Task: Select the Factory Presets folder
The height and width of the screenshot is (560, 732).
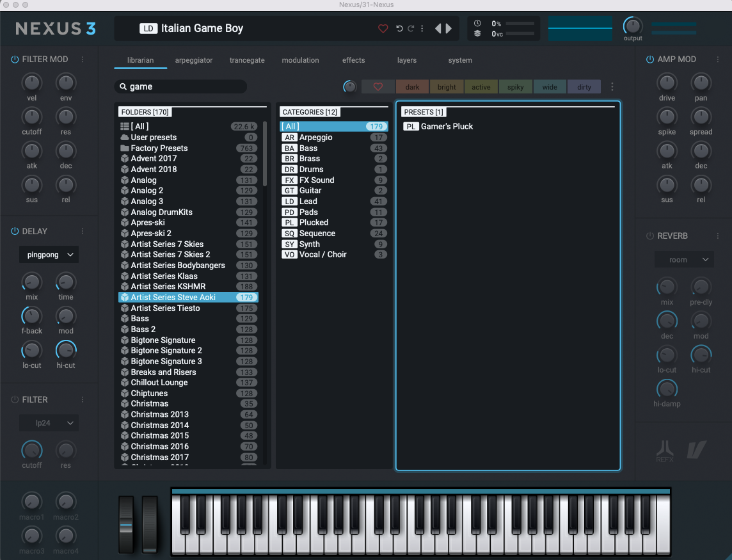Action: (x=188, y=148)
